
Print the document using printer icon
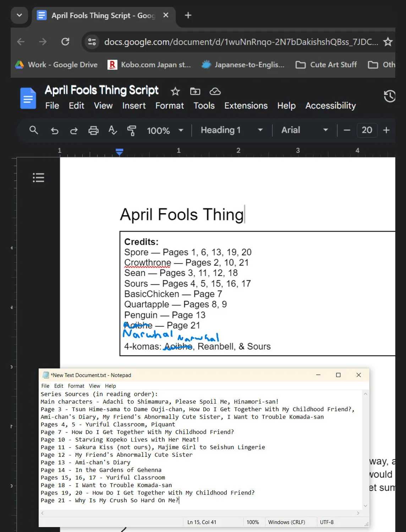click(93, 131)
